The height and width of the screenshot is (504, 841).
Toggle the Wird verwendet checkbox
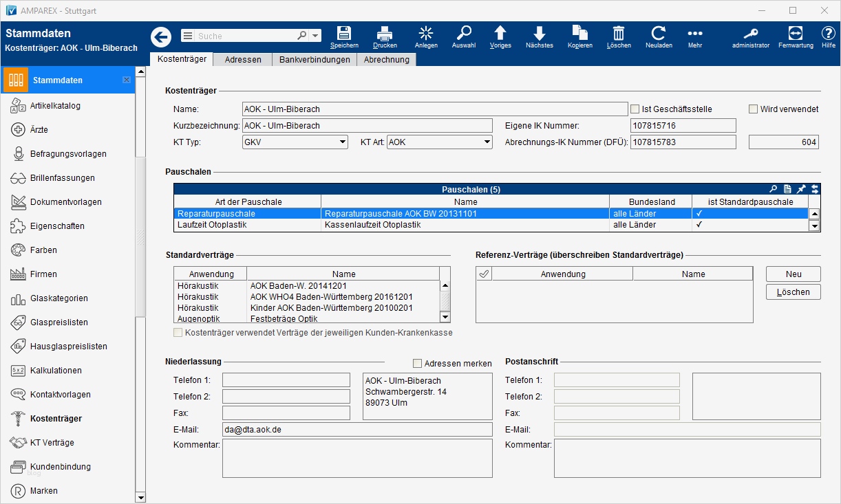753,109
